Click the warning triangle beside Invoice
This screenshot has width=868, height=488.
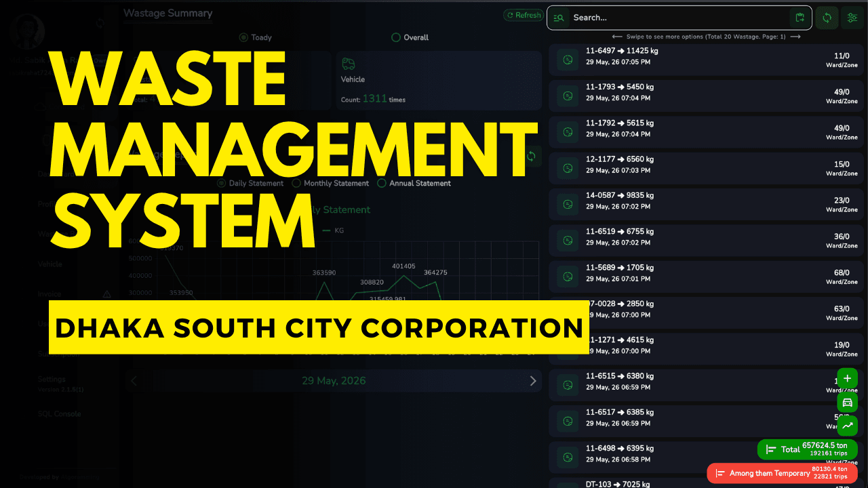(x=106, y=294)
